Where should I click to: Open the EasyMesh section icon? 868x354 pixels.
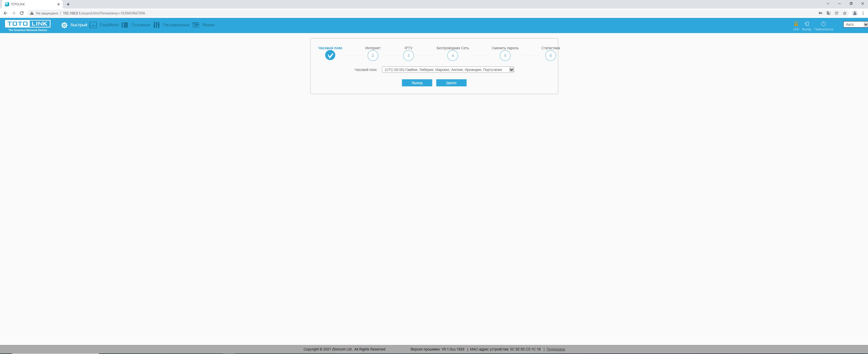coord(93,25)
